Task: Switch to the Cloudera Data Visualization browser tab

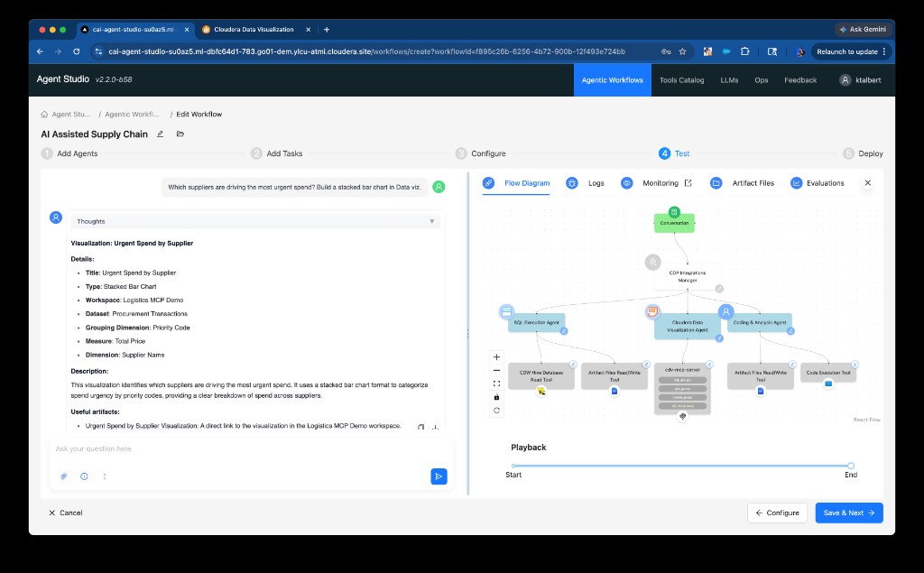Action: coord(254,30)
